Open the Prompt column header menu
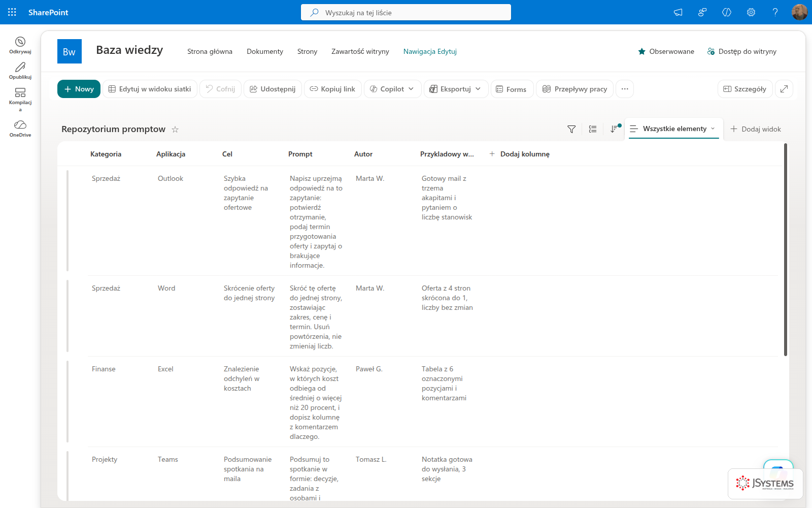 tap(300, 154)
